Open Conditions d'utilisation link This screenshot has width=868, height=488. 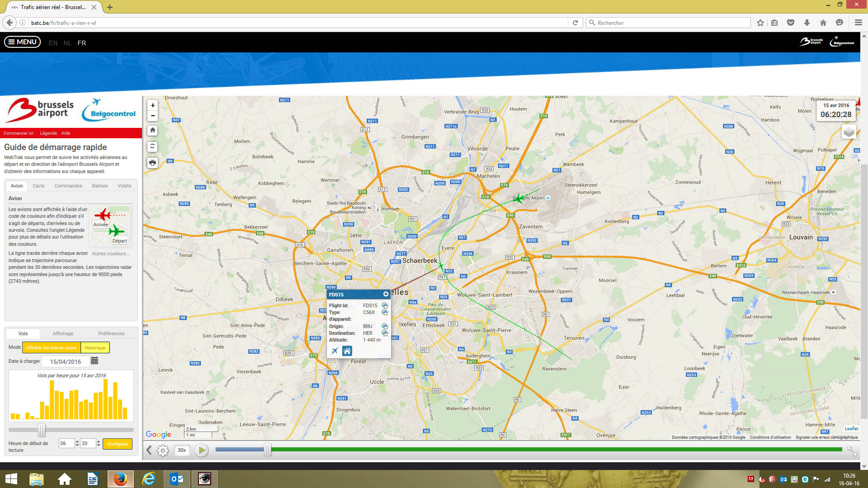coord(770,437)
